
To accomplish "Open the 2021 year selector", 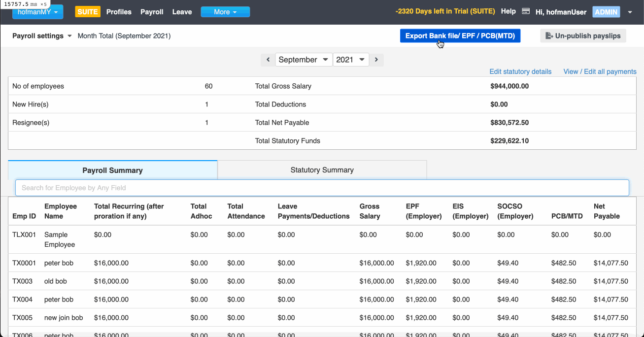I will click(x=351, y=60).
